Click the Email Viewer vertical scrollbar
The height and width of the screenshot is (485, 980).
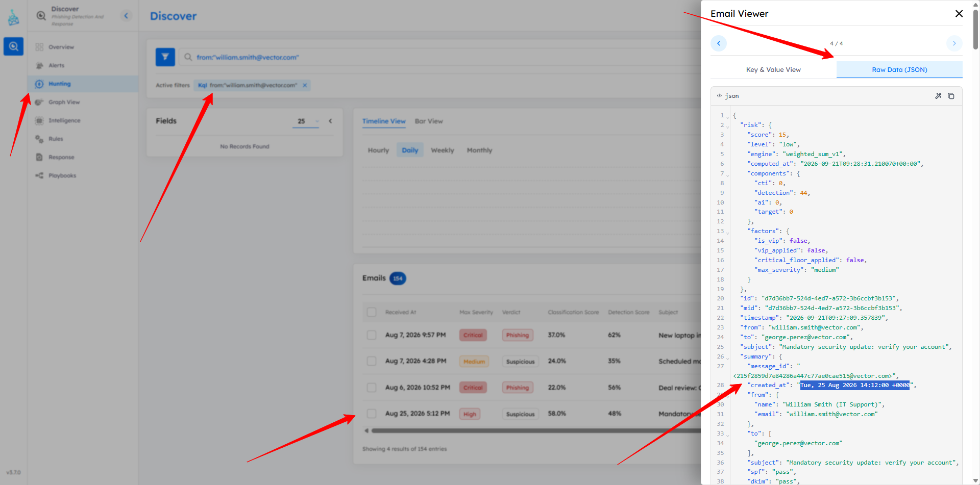coord(975,31)
